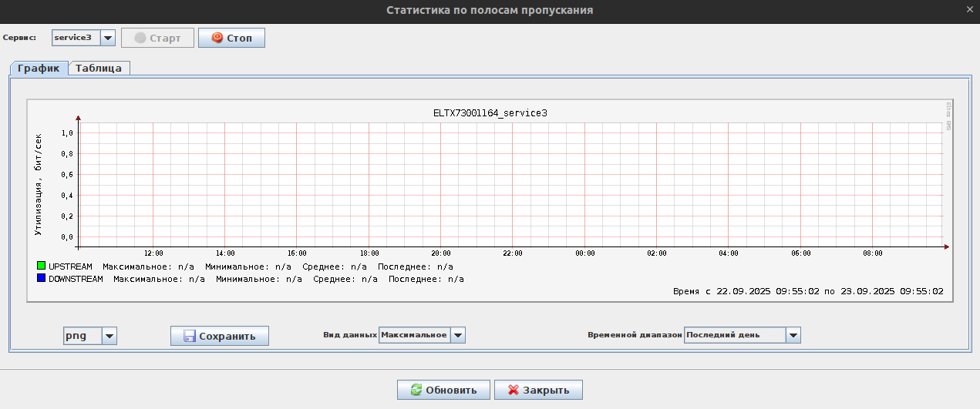Switch to the График tab
The width and height of the screenshot is (980, 409).
click(39, 68)
